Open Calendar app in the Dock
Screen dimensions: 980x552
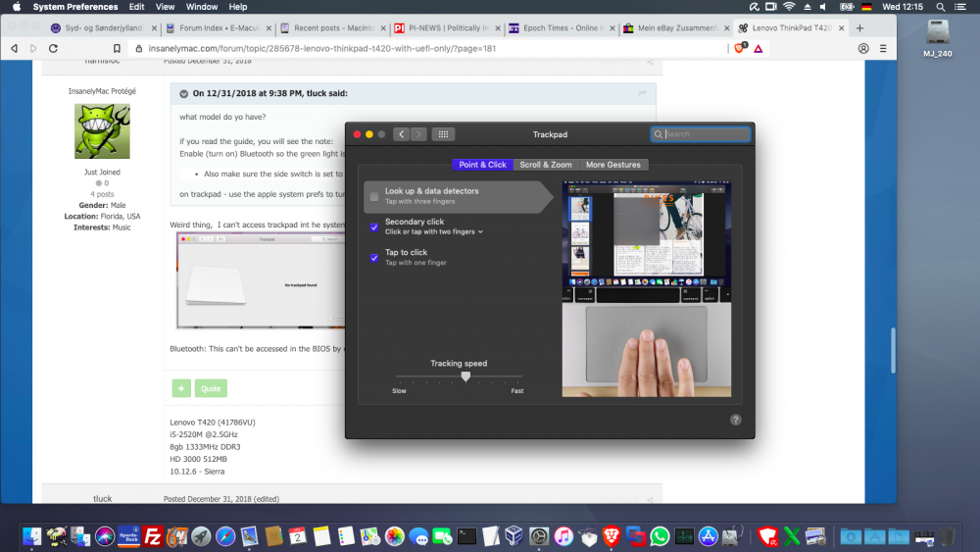(x=298, y=536)
